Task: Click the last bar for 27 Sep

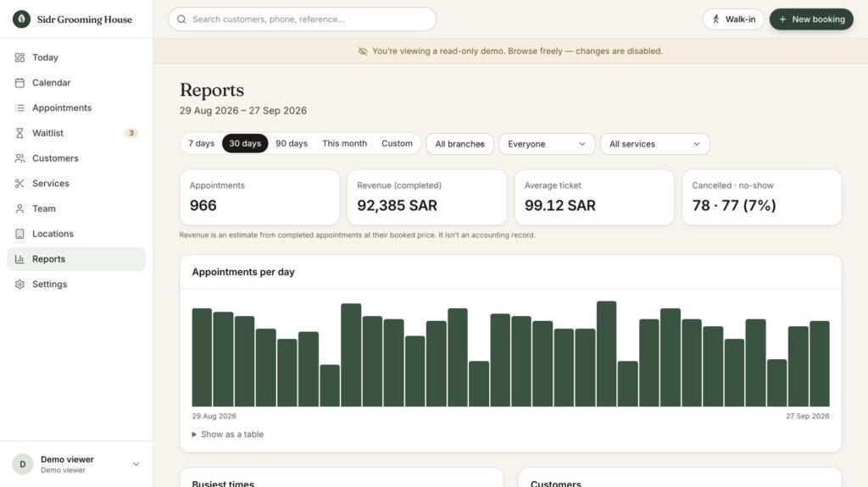Action: [820, 363]
